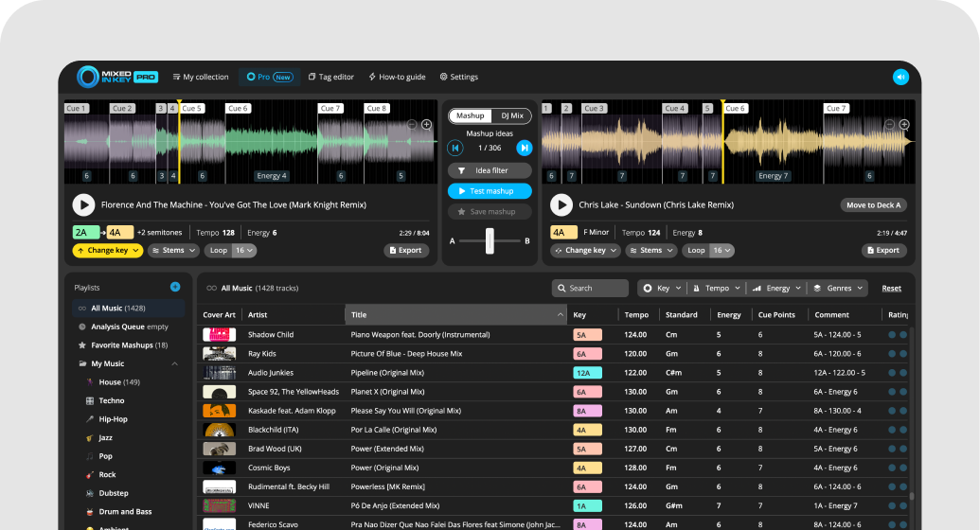Click first rating dot for Blackchild (ITA)

[892, 430]
